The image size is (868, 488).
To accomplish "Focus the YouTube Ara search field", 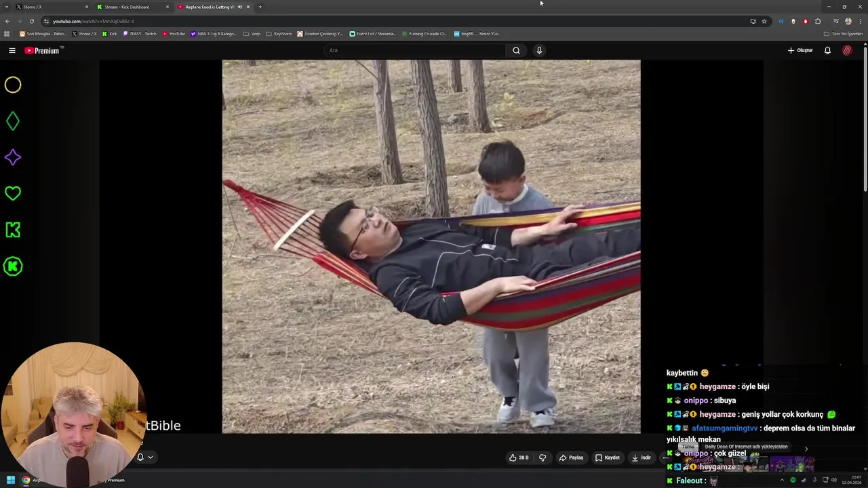I will 414,50.
